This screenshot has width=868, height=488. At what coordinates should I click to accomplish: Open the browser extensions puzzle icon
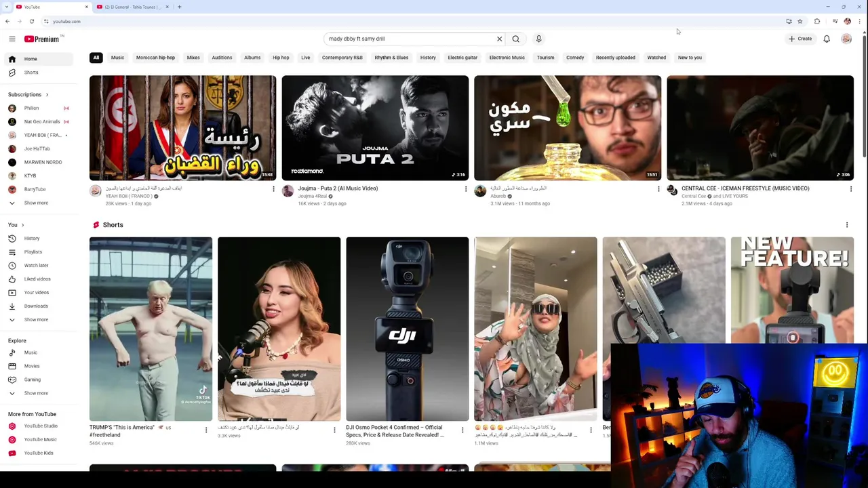click(x=817, y=22)
